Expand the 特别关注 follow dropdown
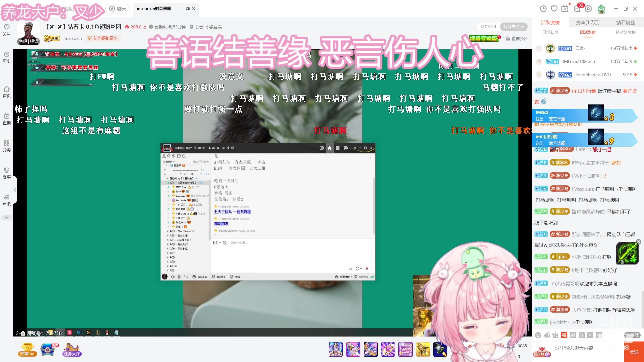The height and width of the screenshot is (362, 644). coord(514,26)
